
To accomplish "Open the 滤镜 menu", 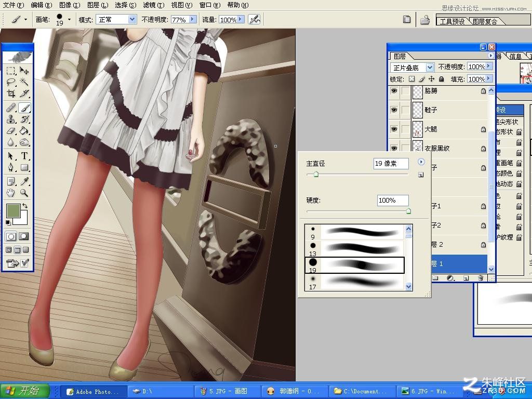I will point(153,5).
